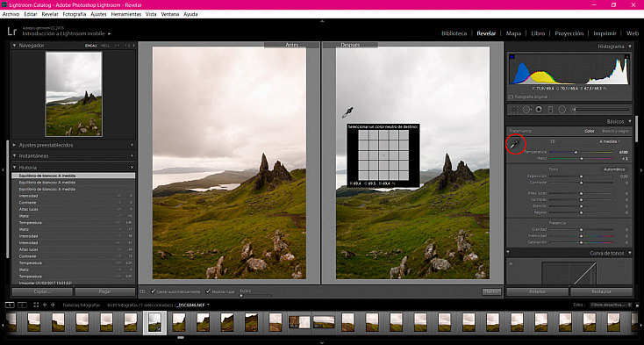Adjust the Saturación slider handle
Screen dimensions: 644x345
pyautogui.click(x=581, y=243)
